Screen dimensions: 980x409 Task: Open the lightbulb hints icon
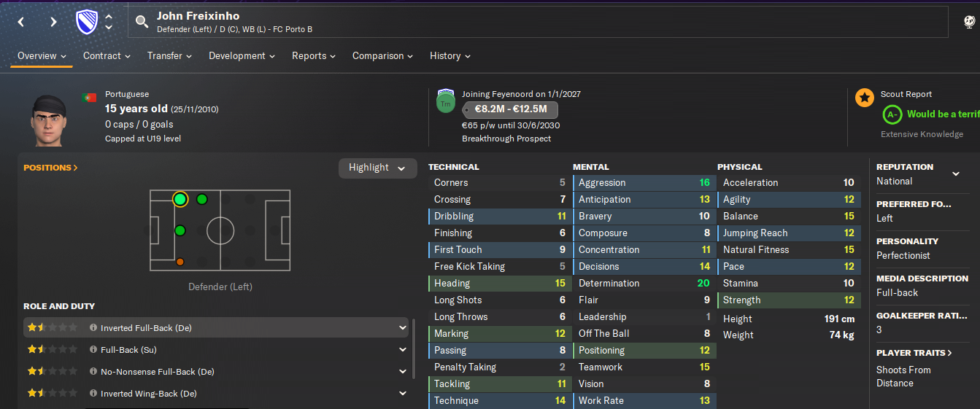click(969, 22)
